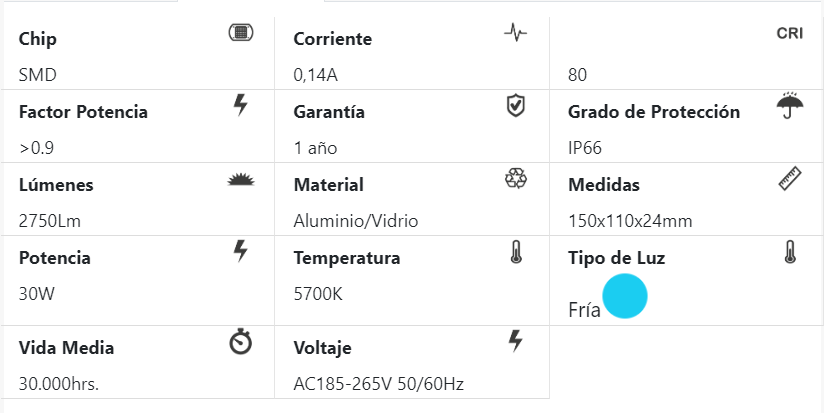Click the lightning bolt beside Potencia

click(x=240, y=250)
